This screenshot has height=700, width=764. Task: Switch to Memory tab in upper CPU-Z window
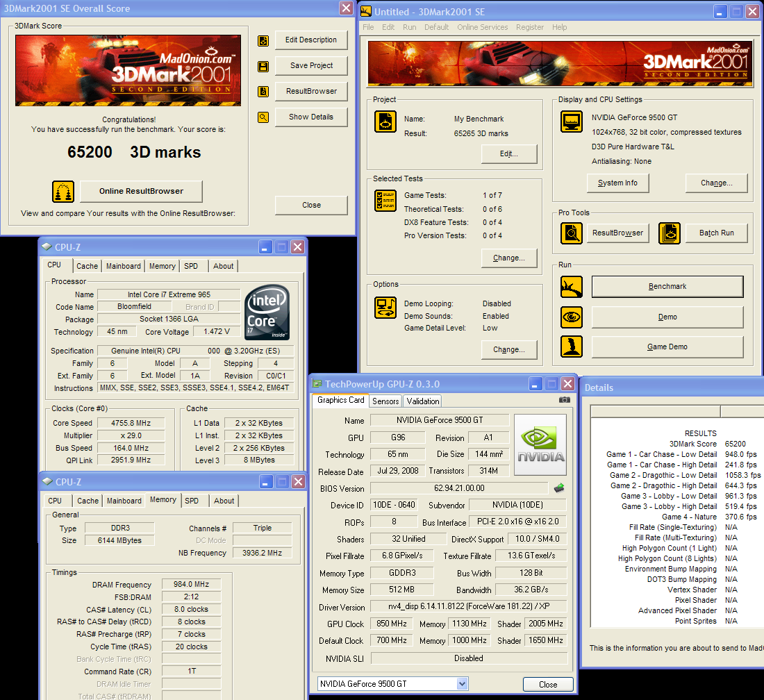163,266
